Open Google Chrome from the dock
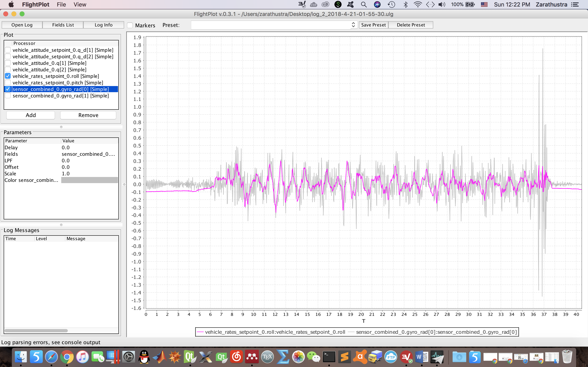Image resolution: width=588 pixels, height=367 pixels. [x=67, y=357]
